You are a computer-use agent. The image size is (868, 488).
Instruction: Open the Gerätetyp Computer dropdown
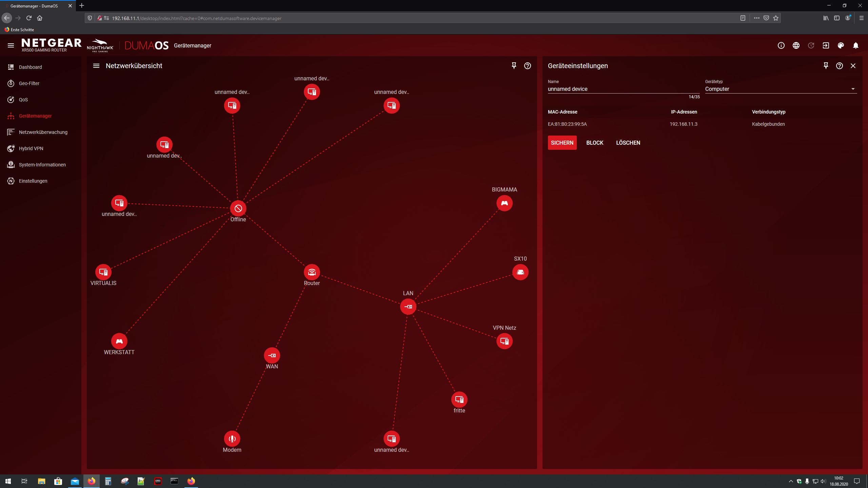pos(781,89)
